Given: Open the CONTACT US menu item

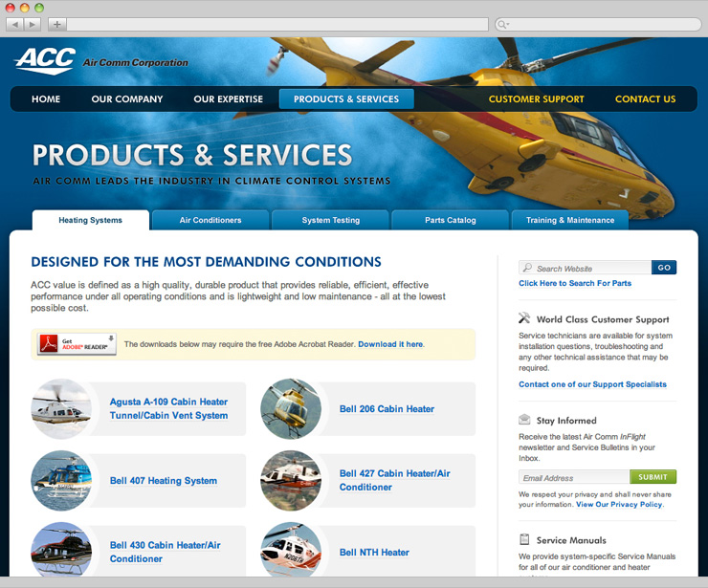Looking at the screenshot, I should pos(645,99).
